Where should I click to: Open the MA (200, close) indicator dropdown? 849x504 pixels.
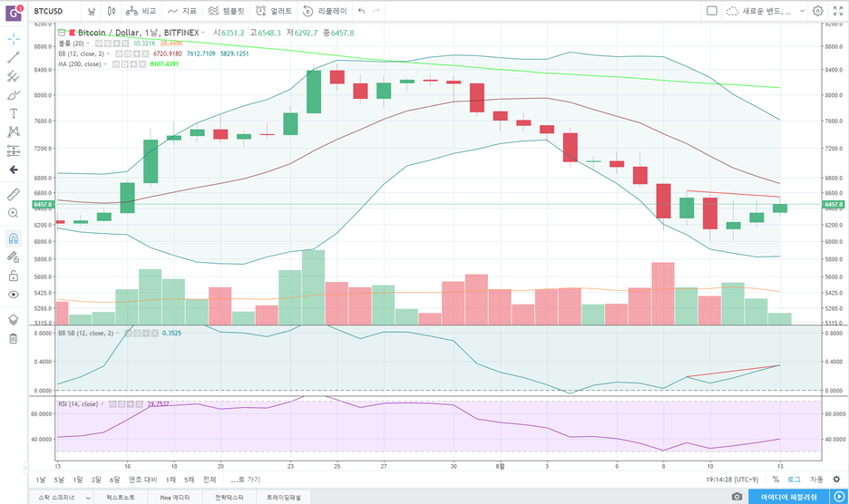tap(105, 63)
